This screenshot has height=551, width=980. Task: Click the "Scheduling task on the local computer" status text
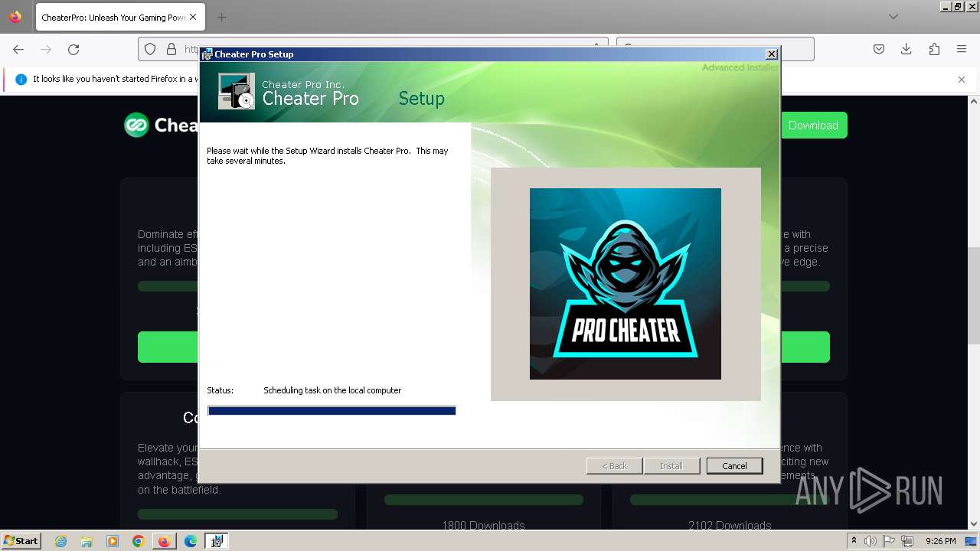pyautogui.click(x=332, y=390)
